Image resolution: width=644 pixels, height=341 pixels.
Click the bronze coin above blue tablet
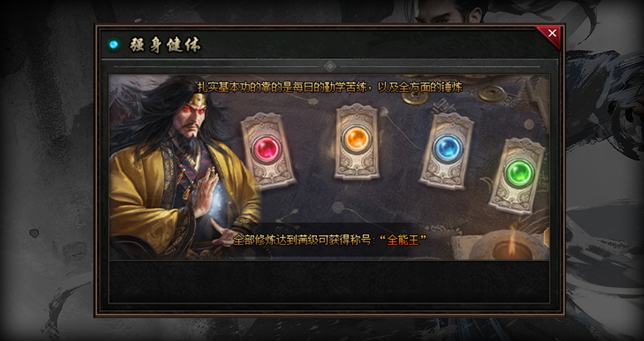click(x=491, y=93)
